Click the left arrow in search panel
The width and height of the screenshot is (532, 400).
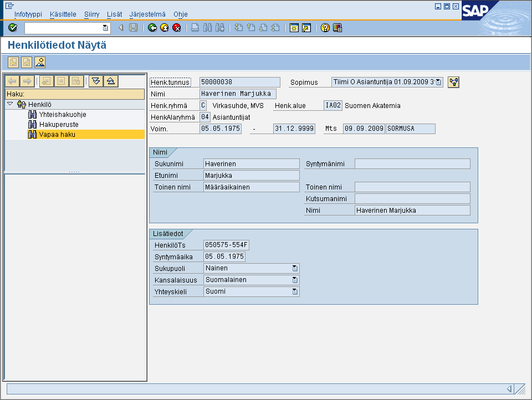pos(12,81)
